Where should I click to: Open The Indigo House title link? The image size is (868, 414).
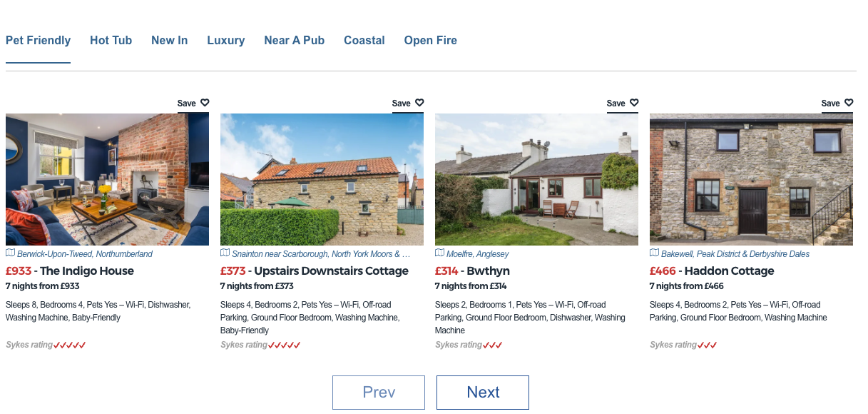click(x=87, y=271)
